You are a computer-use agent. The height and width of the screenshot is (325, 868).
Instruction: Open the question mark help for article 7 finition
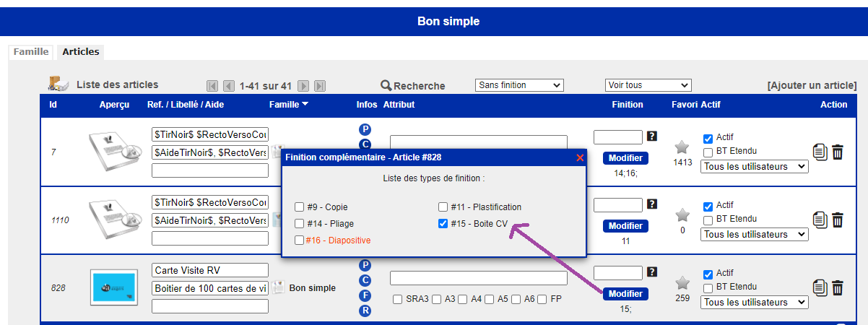652,136
